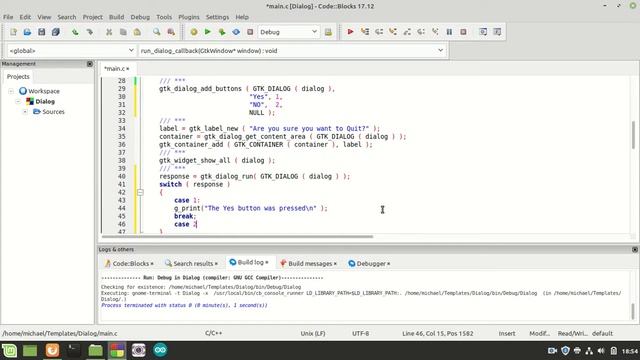Image resolution: width=640 pixels, height=360 pixels.
Task: Switch to the Build messages tab
Action: point(309,264)
